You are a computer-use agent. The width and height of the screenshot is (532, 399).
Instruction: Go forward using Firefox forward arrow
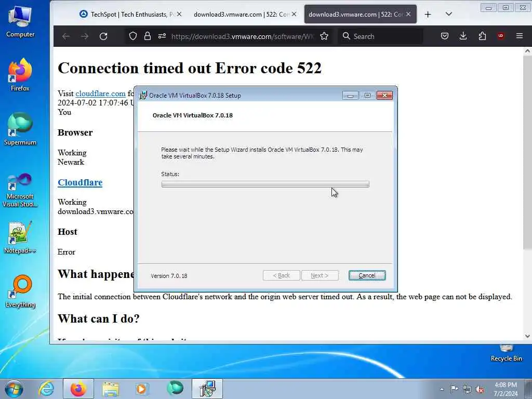pos(85,36)
